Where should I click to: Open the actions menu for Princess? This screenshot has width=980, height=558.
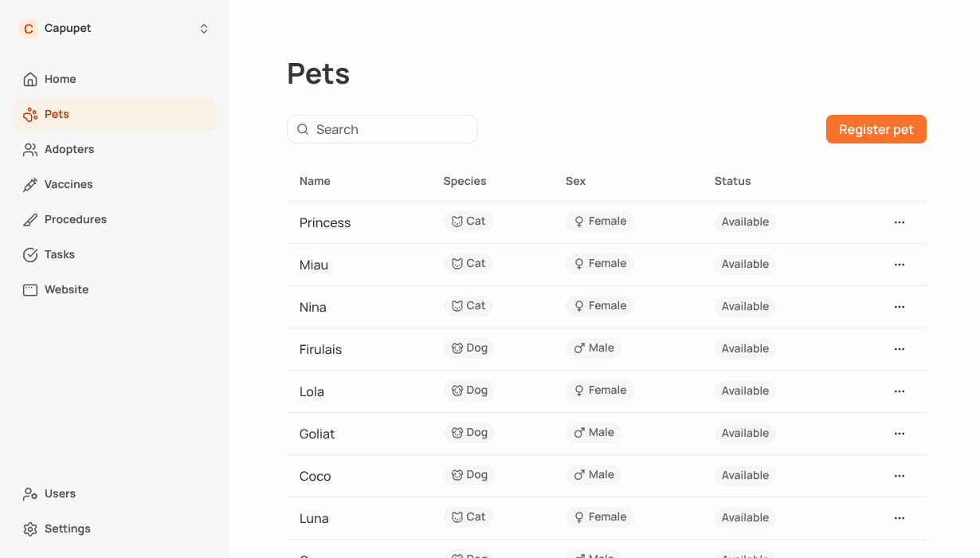click(x=900, y=222)
